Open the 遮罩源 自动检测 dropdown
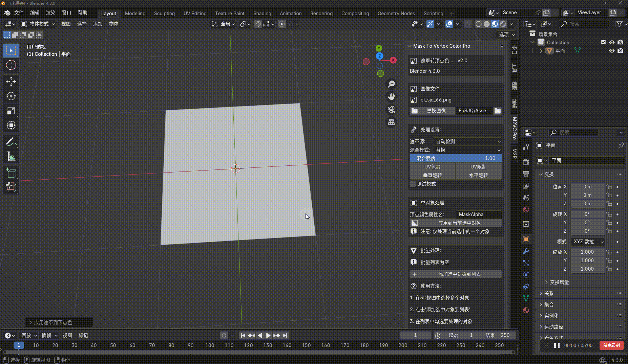This screenshot has width=628, height=364. (467, 141)
